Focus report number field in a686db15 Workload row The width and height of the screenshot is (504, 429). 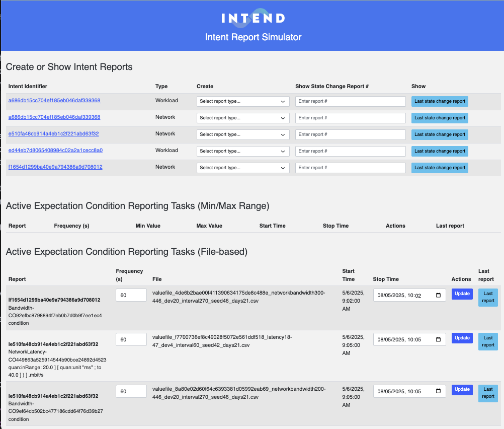click(x=351, y=101)
